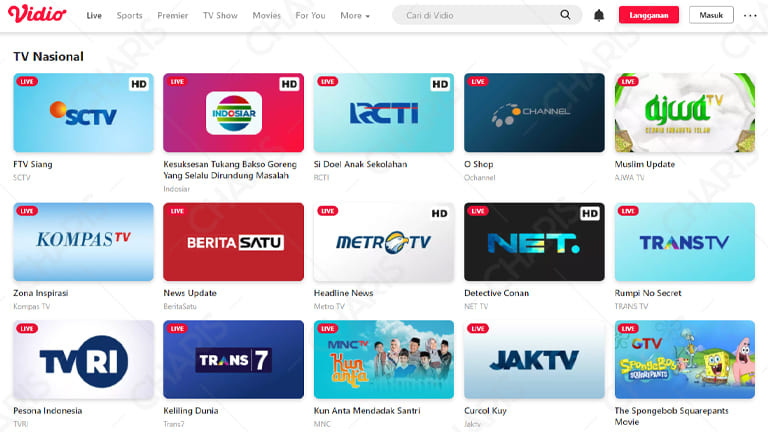768x432 pixels.
Task: Click the Indosiar channel name text
Action: click(176, 189)
